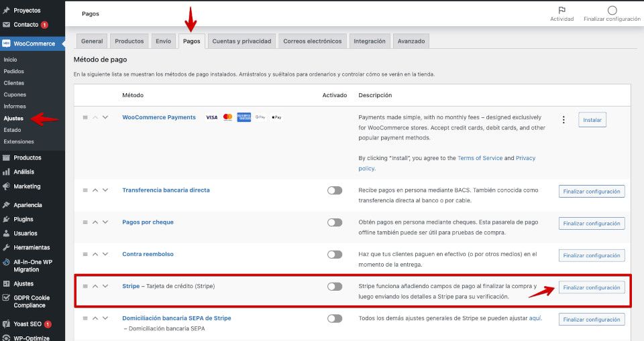Grab the drag handle for Transferencia bancaria directa
The height and width of the screenshot is (341, 644).
[x=85, y=190]
